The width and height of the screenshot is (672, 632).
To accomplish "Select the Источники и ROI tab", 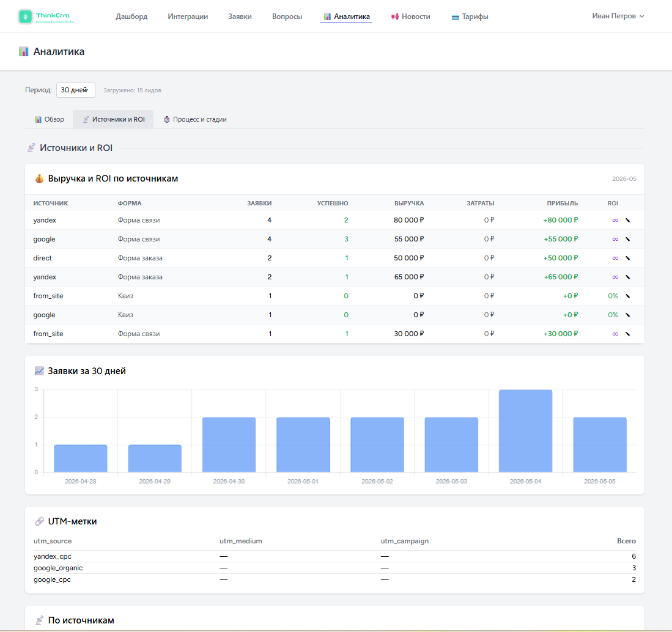I will coord(113,119).
